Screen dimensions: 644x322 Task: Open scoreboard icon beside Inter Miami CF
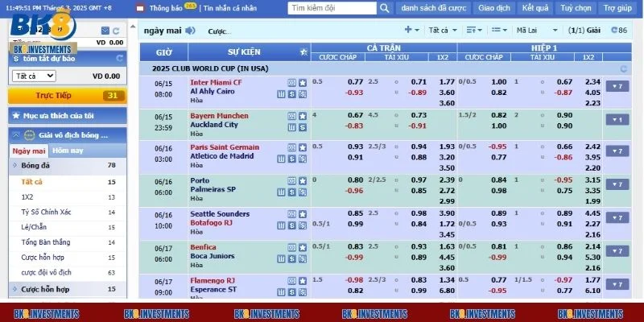(x=292, y=83)
